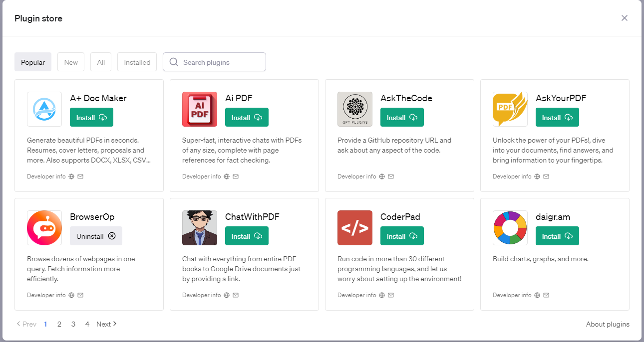The width and height of the screenshot is (644, 342).
Task: Select the Popular filter tab
Action: 33,62
